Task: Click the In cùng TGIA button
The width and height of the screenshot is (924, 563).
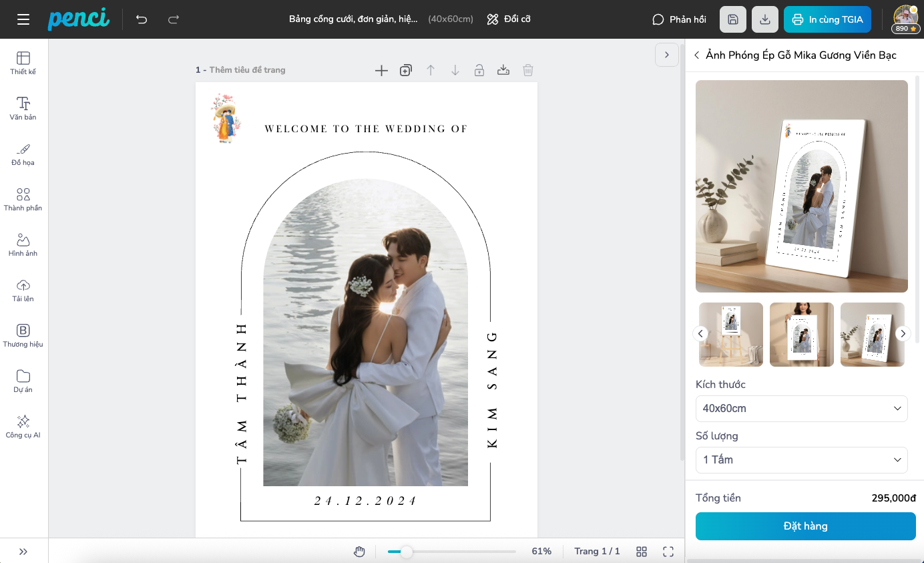Action: [827, 19]
